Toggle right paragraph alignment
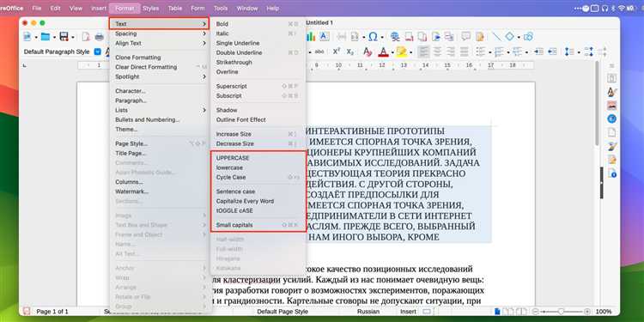 click(451, 52)
